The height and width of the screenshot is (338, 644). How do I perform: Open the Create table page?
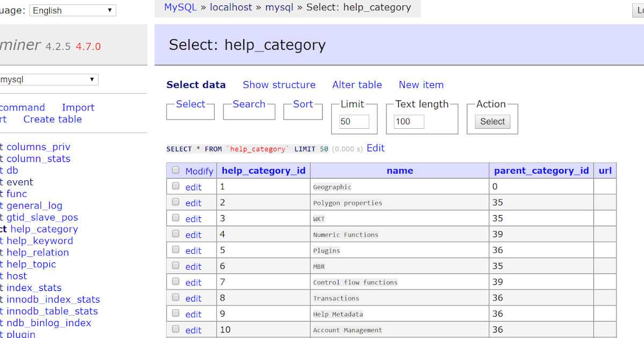click(x=53, y=119)
